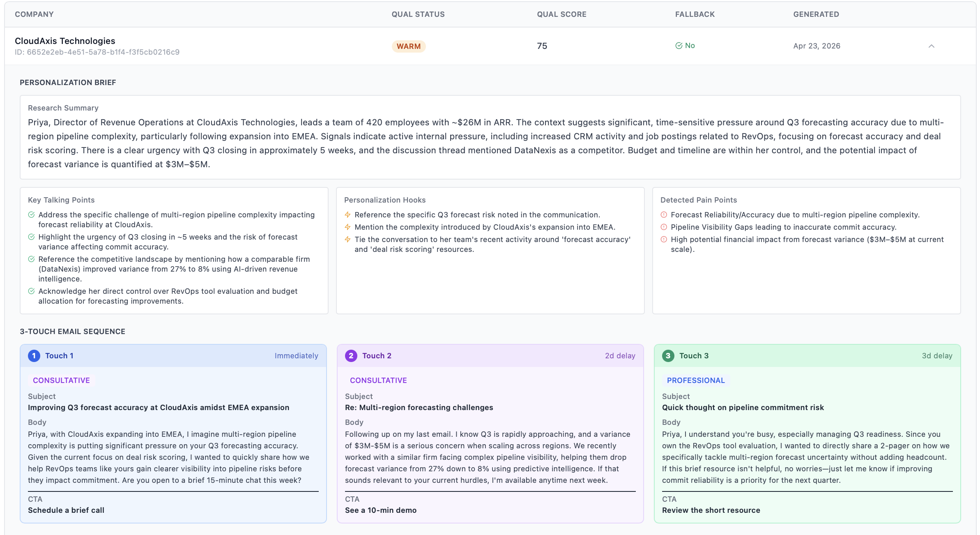Click subject Quick thought on pipeline commitment risk

743,408
